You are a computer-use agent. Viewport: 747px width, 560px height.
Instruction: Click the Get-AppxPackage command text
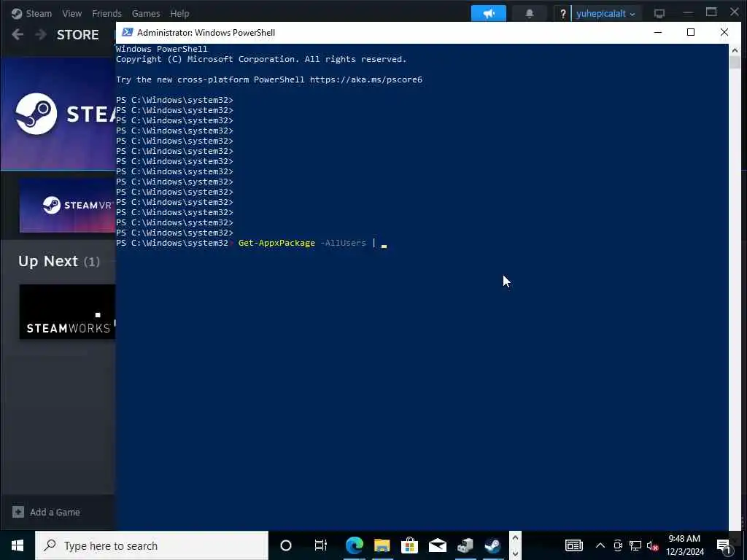pos(276,243)
